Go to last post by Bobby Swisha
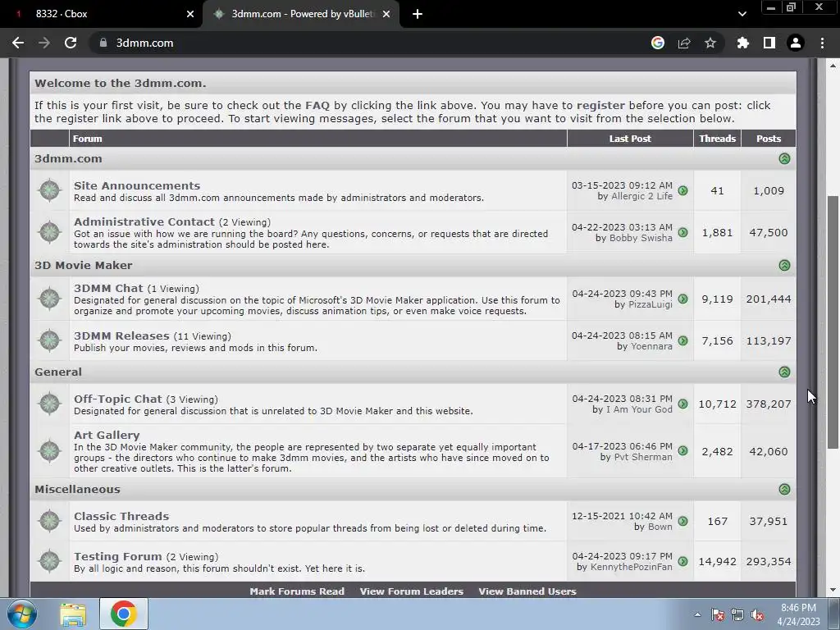The width and height of the screenshot is (840, 630). [x=683, y=232]
